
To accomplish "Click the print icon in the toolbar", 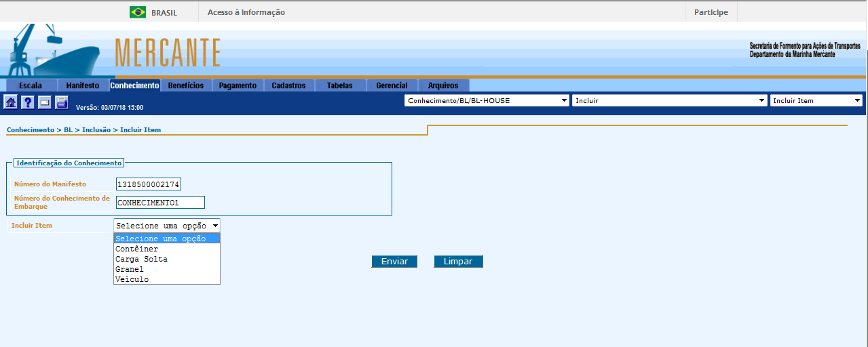I will coord(62,102).
